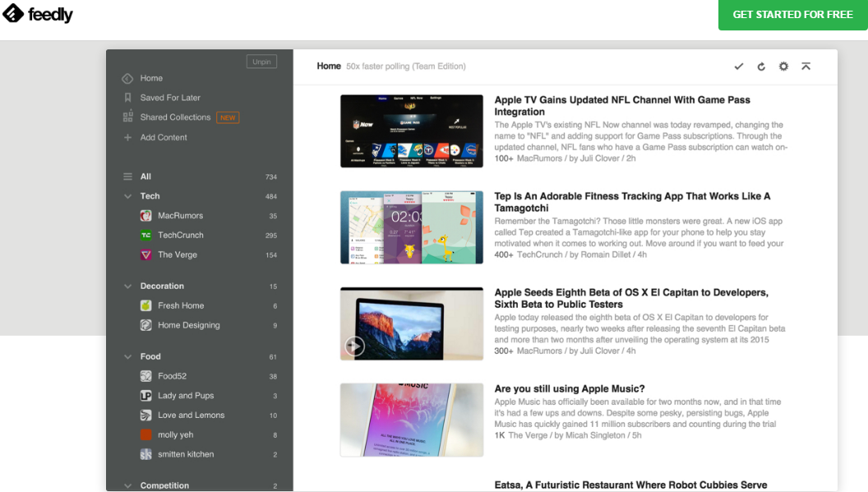Click the Feedly logo
Viewport: 868px width, 492px height.
pos(38,14)
